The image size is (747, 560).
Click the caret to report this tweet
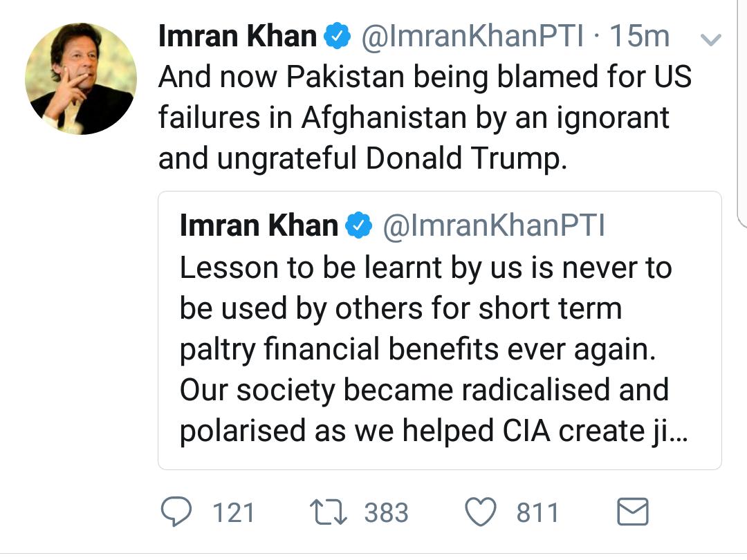pyautogui.click(x=712, y=38)
